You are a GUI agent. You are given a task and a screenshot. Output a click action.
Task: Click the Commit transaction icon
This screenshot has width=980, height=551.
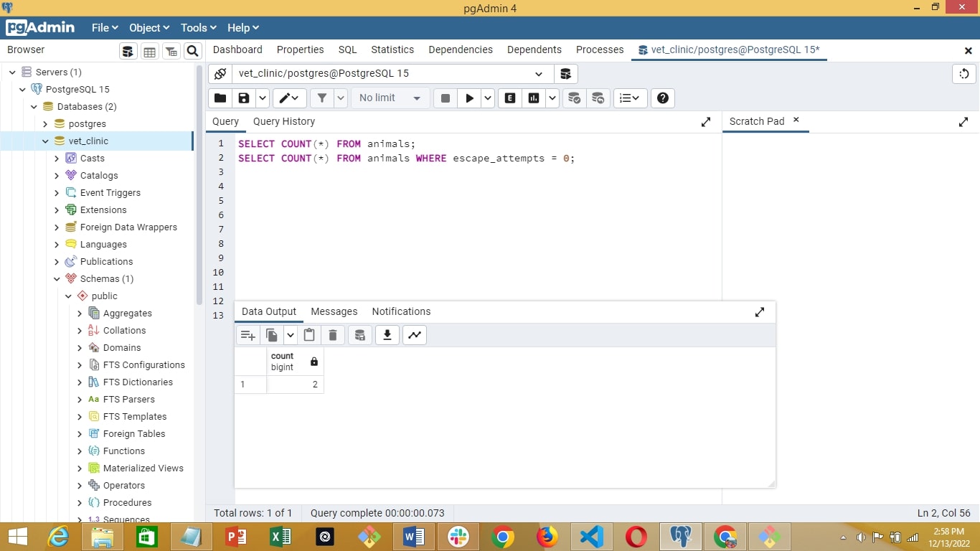coord(574,98)
